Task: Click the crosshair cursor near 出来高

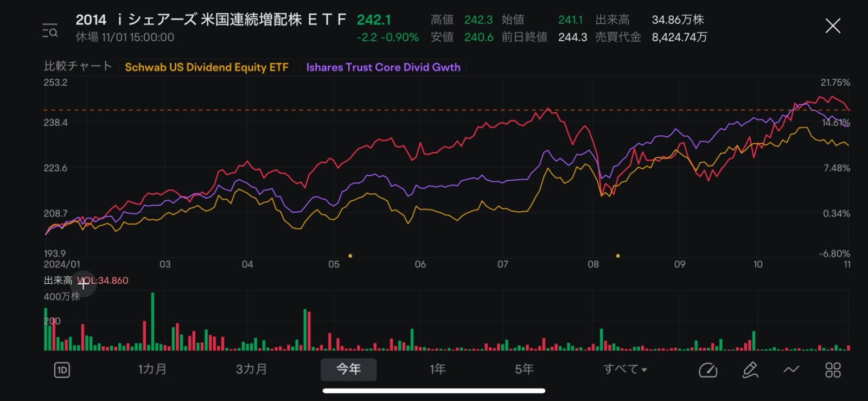Action: (83, 283)
